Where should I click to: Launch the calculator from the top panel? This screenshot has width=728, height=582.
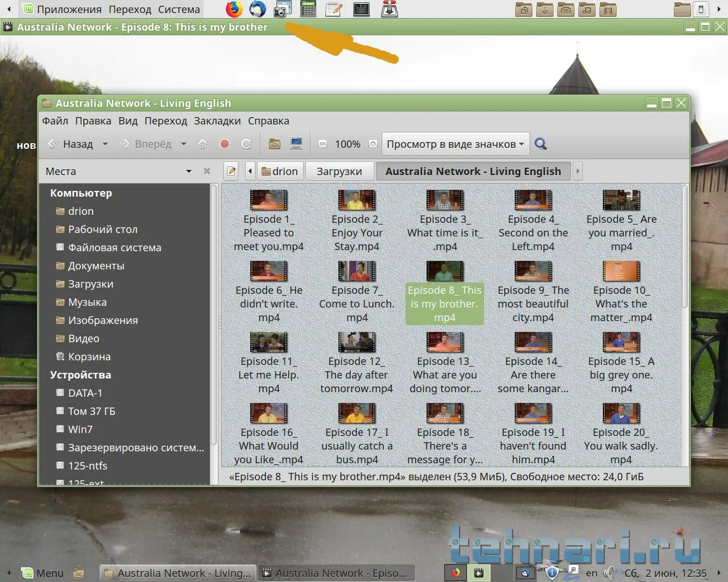coord(308,9)
